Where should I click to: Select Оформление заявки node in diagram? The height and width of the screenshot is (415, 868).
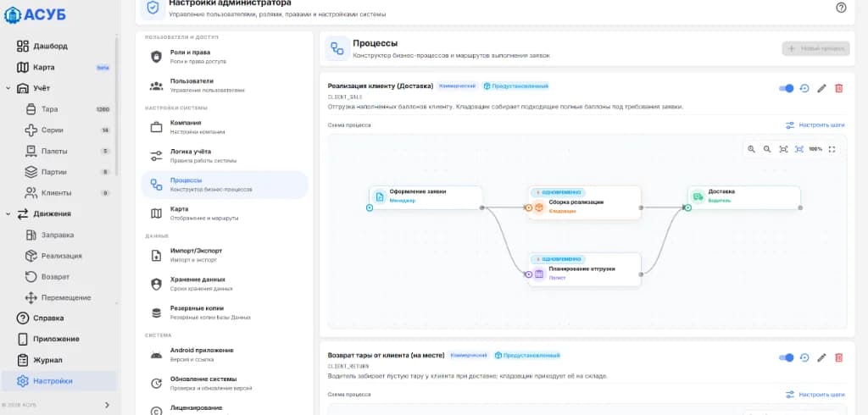point(426,197)
